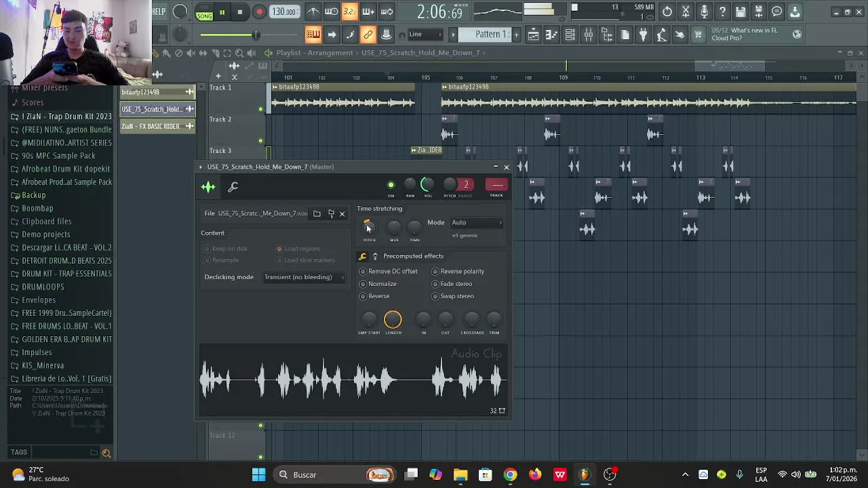Open Mixer presets folder in browser

[45, 88]
